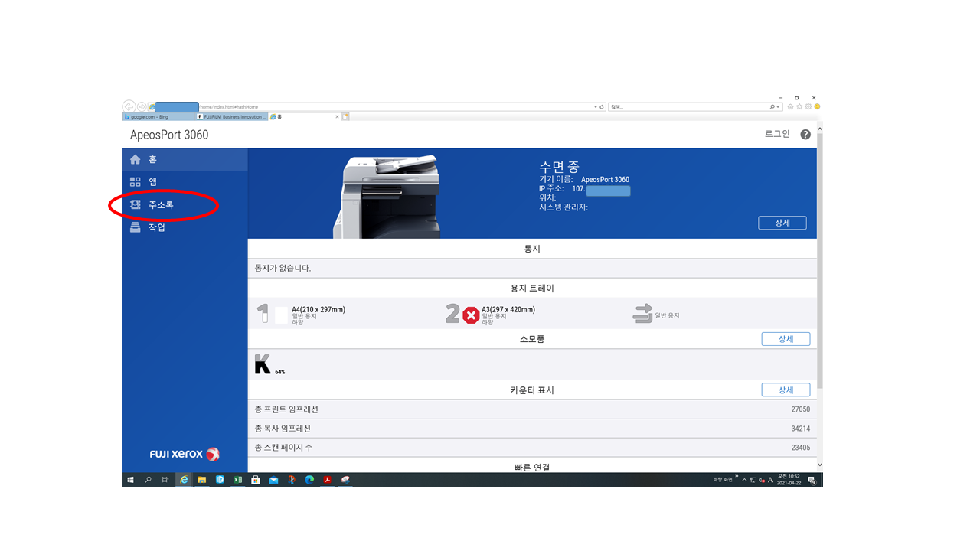Click the taskbar search icon
This screenshot has height=551, width=980.
148,480
